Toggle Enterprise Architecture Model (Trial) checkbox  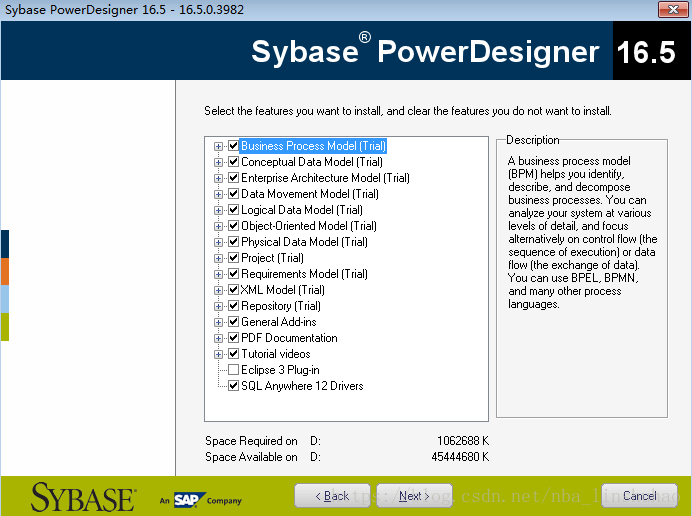coord(233,177)
